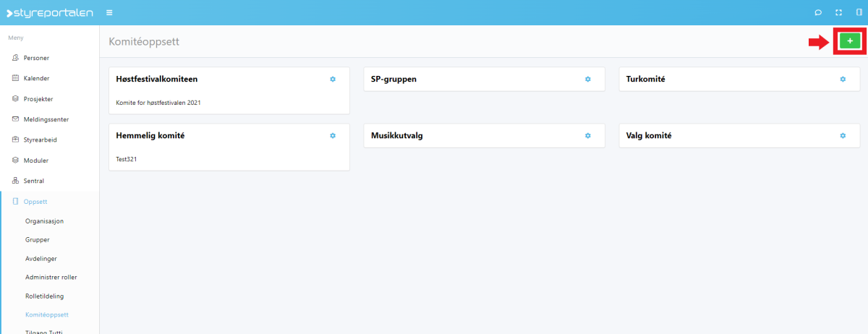868x334 pixels.
Task: Toggle the hamburger menu in top bar
Action: click(109, 12)
